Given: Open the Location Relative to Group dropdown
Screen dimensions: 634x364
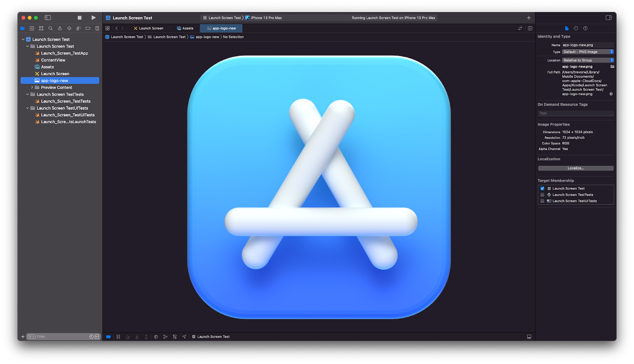Looking at the screenshot, I should (588, 60).
